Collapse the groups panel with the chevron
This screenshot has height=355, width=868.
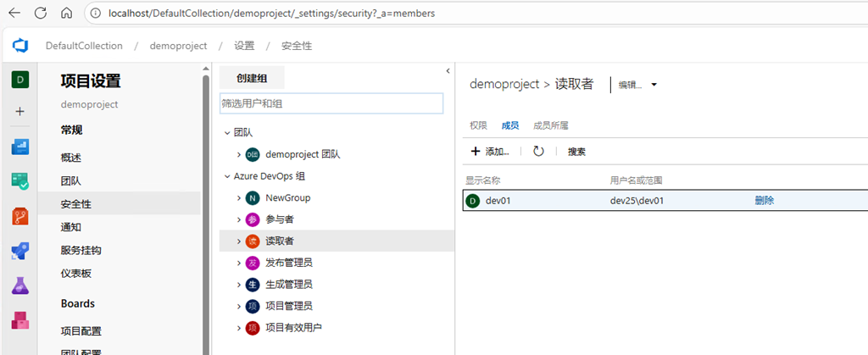coord(448,71)
